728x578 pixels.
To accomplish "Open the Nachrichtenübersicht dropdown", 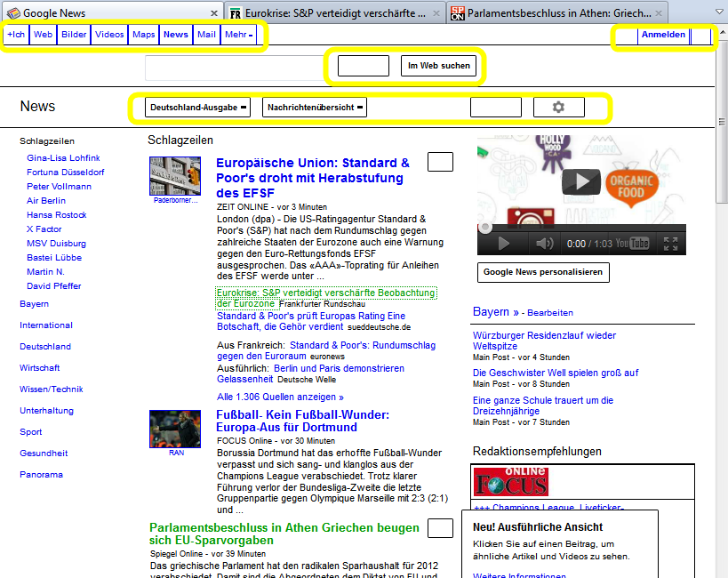I will pos(315,108).
